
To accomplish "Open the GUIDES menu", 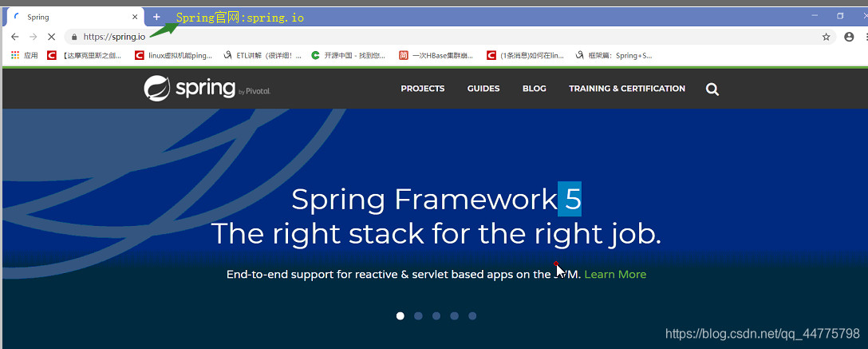I will click(x=483, y=89).
